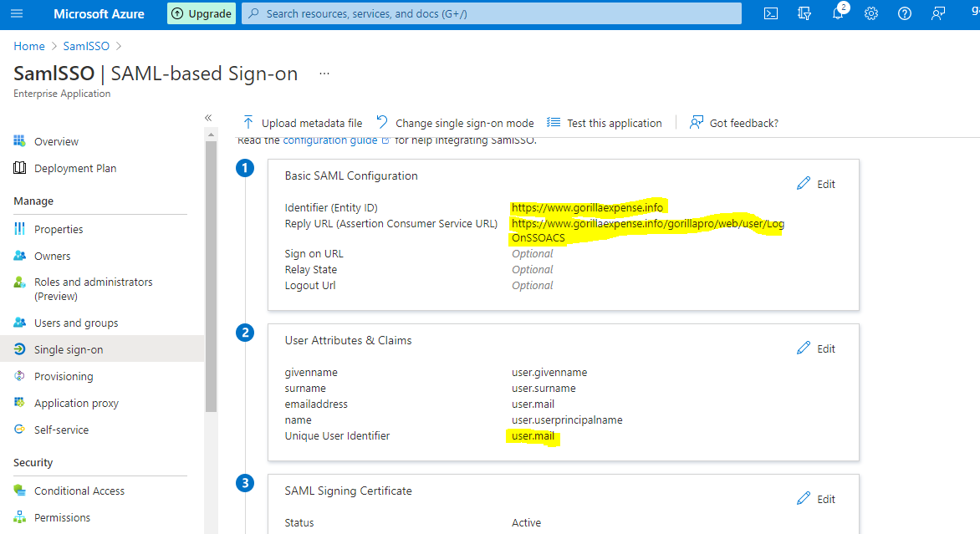Click the Permissions hierarchy icon

[20, 517]
